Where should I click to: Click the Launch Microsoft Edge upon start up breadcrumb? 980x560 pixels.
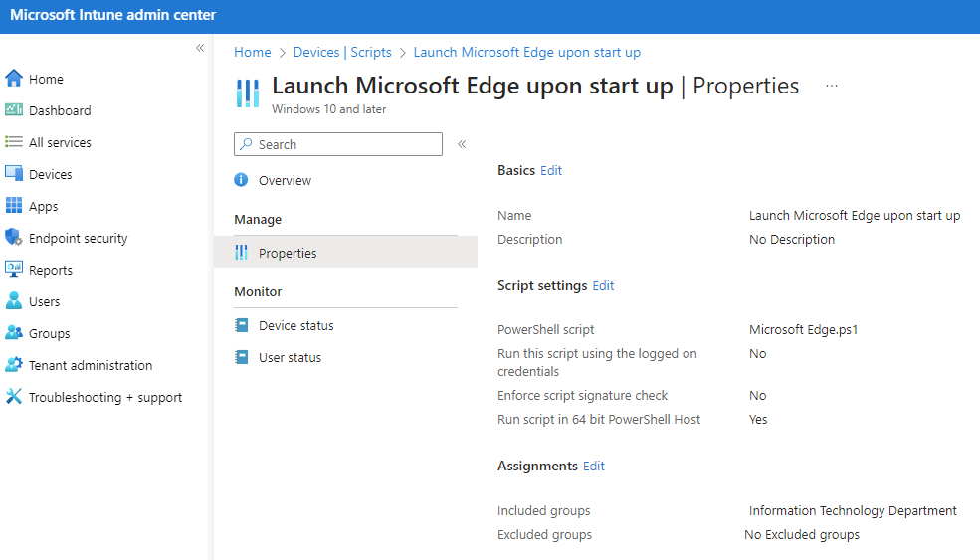point(527,52)
